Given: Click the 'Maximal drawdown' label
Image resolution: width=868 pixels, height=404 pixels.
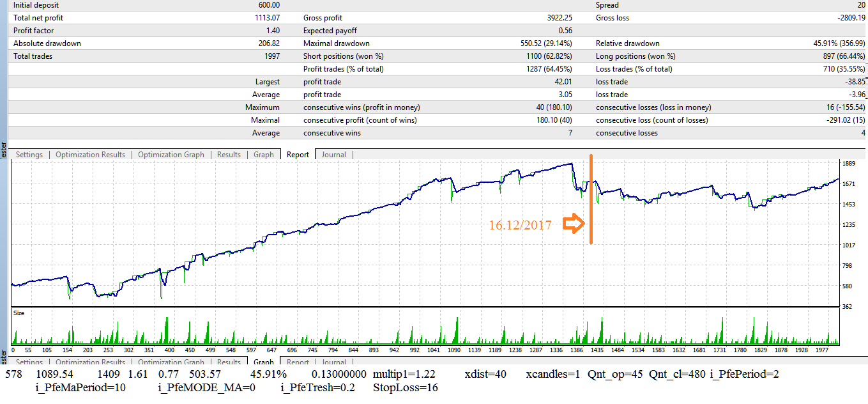Looking at the screenshot, I should click(337, 43).
